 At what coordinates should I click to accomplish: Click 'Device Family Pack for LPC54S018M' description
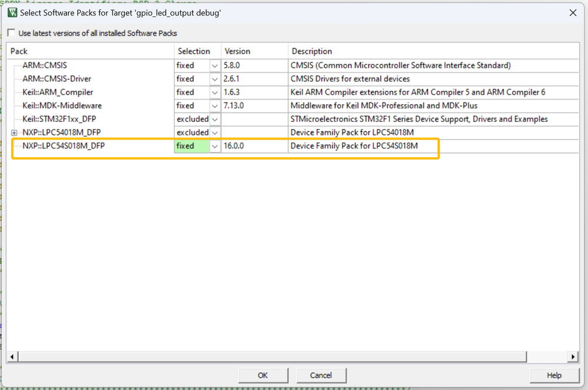click(354, 146)
